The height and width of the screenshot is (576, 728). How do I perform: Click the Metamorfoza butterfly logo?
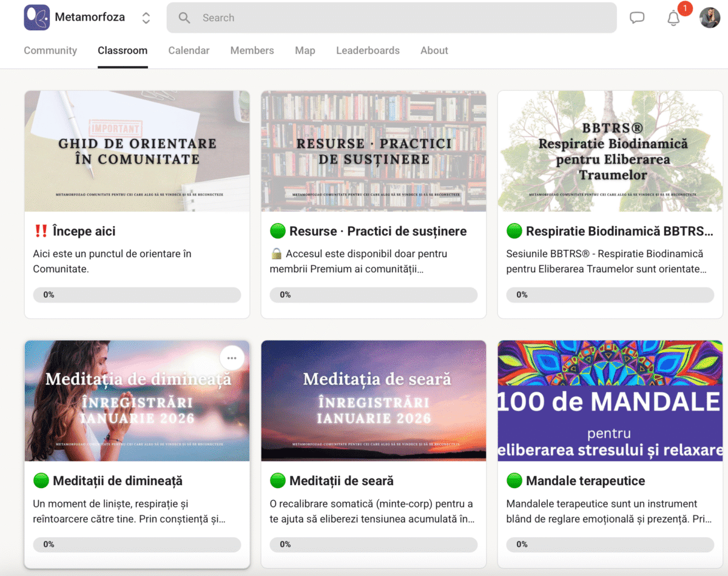pyautogui.click(x=36, y=18)
